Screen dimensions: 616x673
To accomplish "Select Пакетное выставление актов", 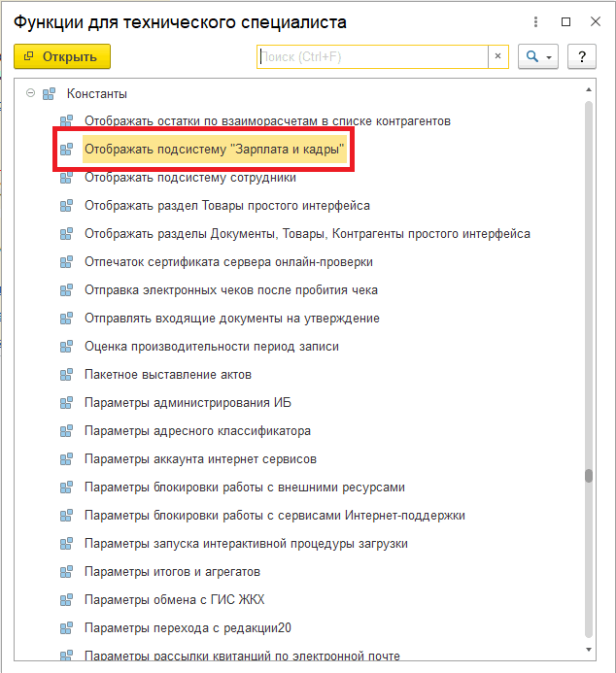I will click(x=168, y=375).
